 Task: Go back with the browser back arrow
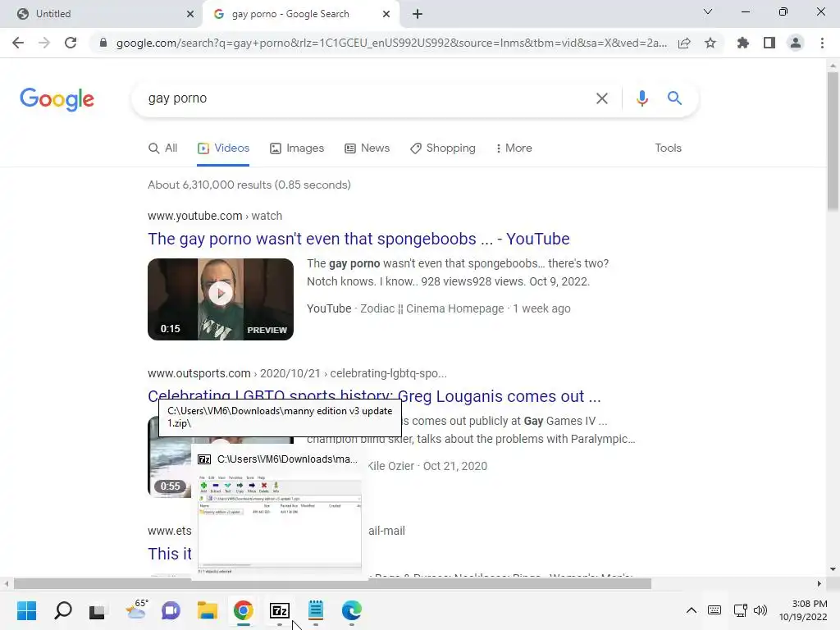18,43
